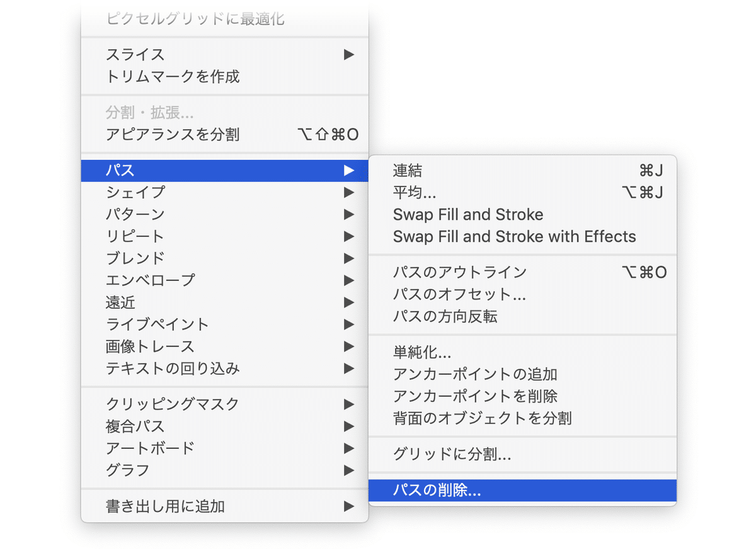Open the パターン submenu
The width and height of the screenshot is (756, 549).
point(224,214)
